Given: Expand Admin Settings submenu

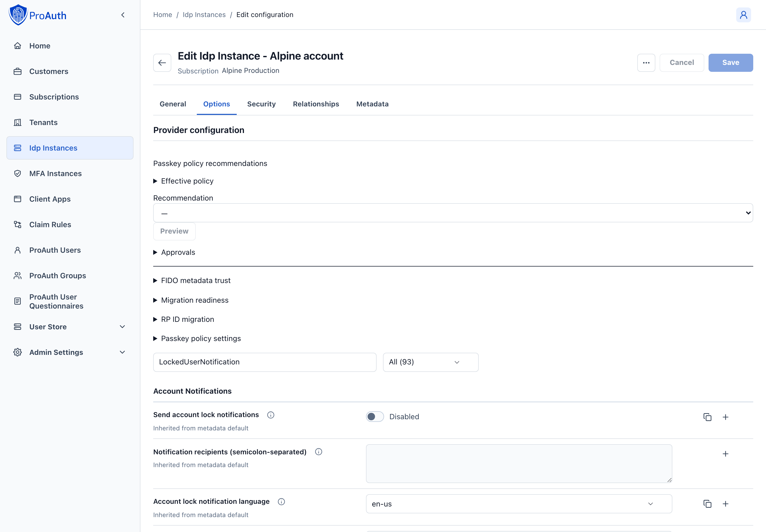Looking at the screenshot, I should (x=70, y=352).
